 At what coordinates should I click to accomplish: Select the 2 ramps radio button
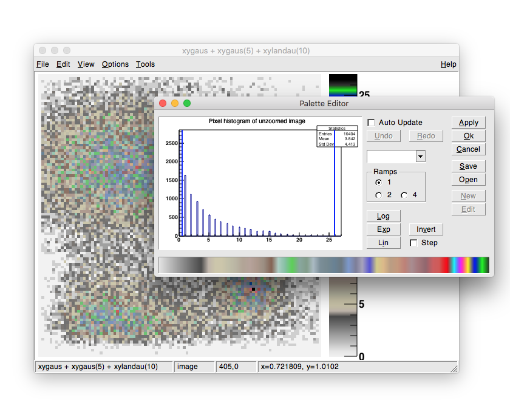[379, 195]
